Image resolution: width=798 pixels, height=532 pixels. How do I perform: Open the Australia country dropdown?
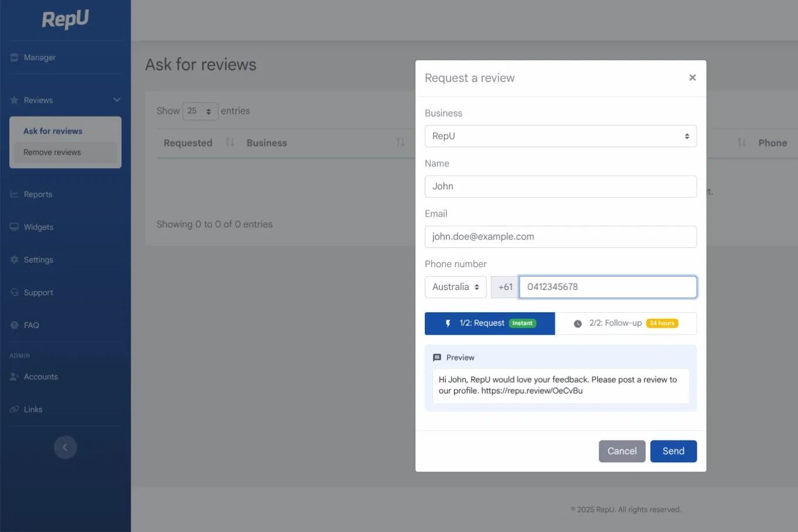point(456,287)
